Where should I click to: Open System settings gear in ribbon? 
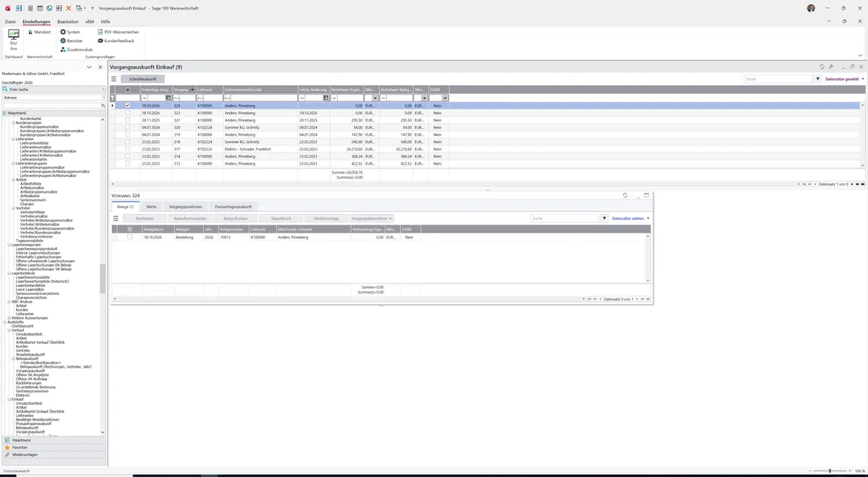(63, 32)
